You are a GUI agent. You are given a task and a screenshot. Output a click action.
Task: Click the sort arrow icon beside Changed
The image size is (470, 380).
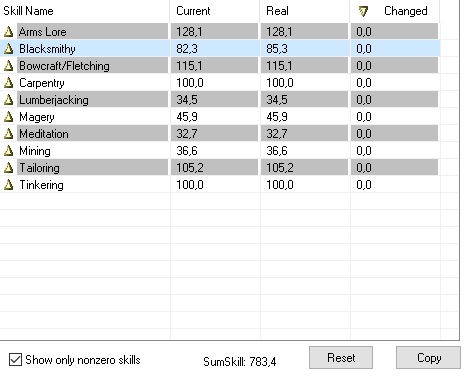363,12
